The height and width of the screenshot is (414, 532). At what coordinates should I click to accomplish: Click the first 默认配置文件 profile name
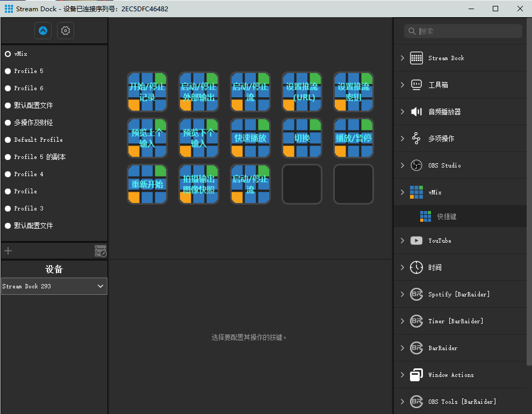coord(33,105)
